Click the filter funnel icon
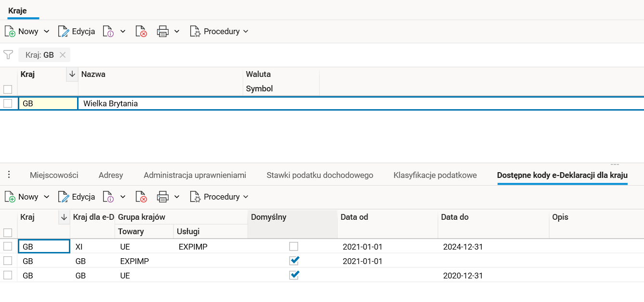Screen dimensions: 644x302 pyautogui.click(x=8, y=55)
